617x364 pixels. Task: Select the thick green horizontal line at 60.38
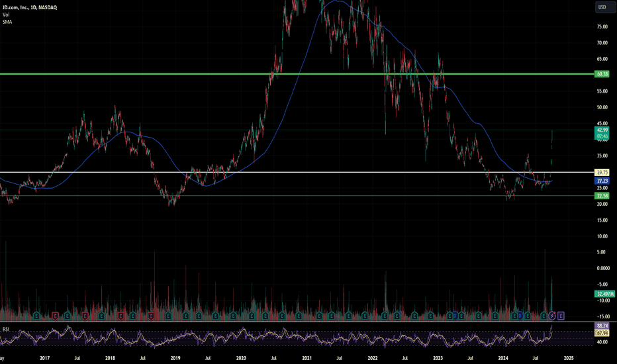[297, 73]
